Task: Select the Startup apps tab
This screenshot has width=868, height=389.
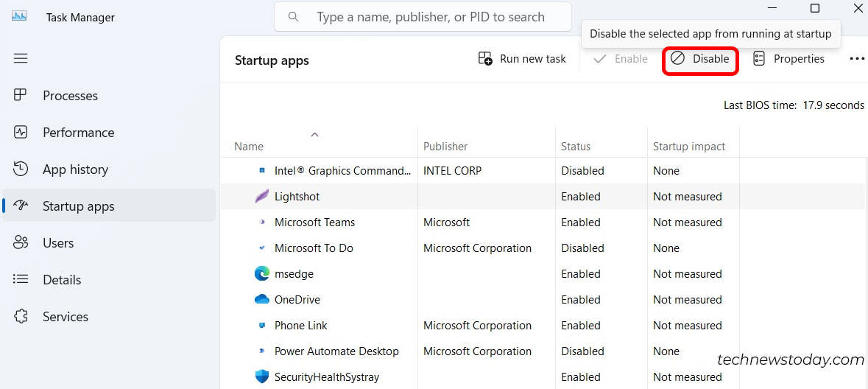Action: pyautogui.click(x=109, y=206)
